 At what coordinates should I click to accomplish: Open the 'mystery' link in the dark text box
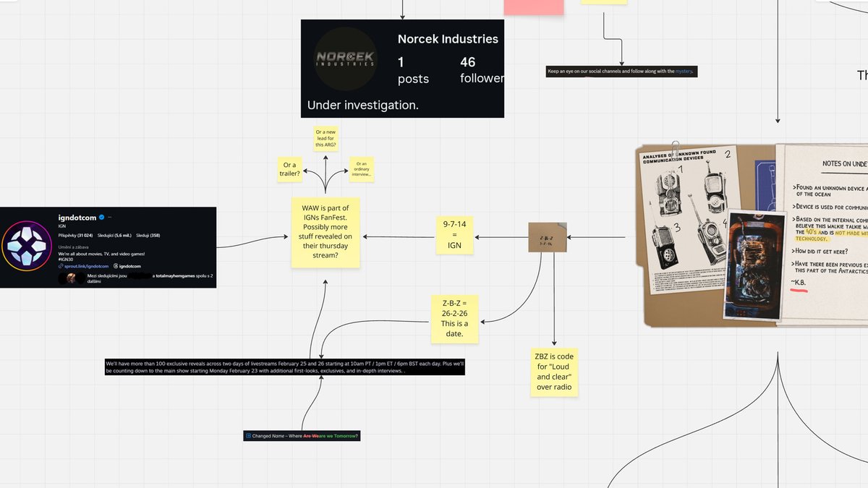pyautogui.click(x=684, y=71)
